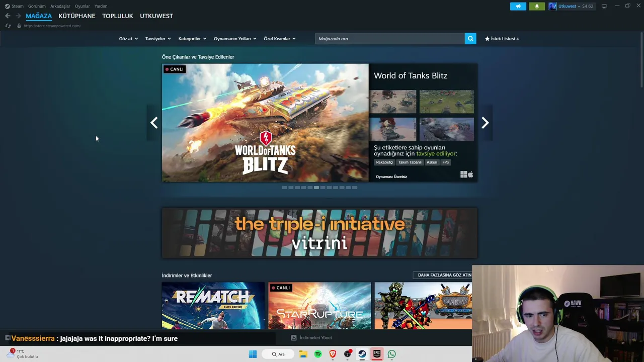This screenshot has width=644, height=362.
Task: Click the store.steampowered.com URL text
Action: coord(52,26)
